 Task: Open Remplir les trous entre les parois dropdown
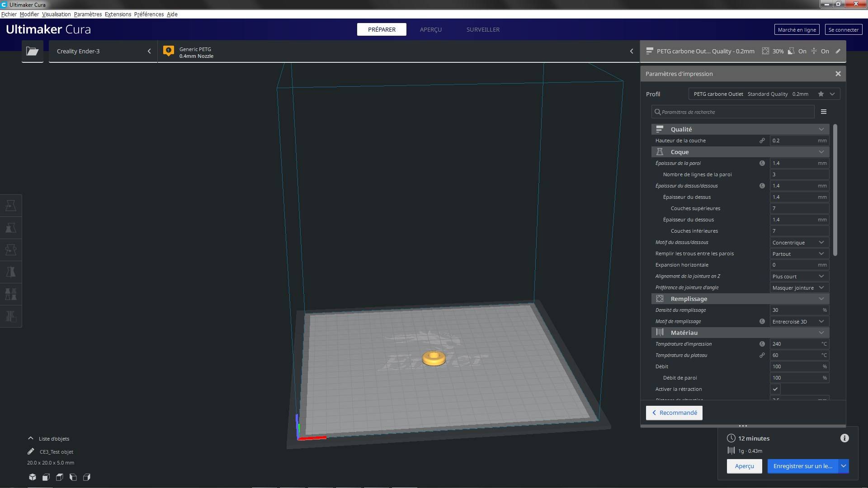click(x=799, y=254)
